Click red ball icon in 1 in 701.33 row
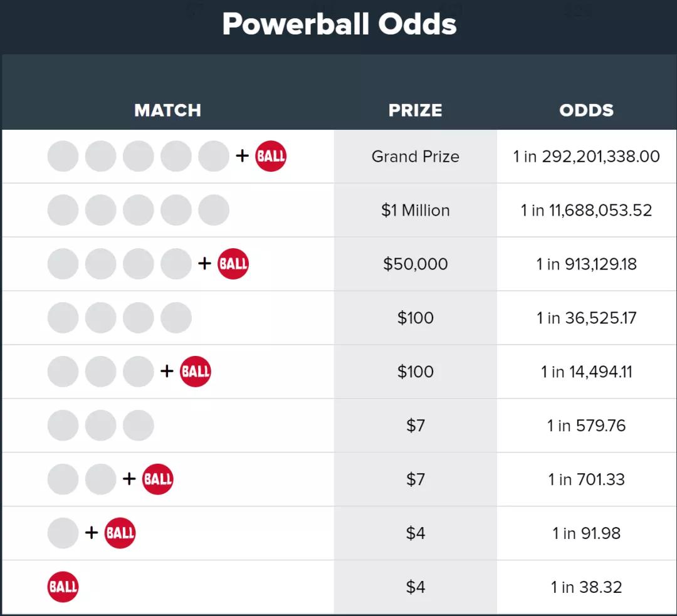 click(x=158, y=479)
